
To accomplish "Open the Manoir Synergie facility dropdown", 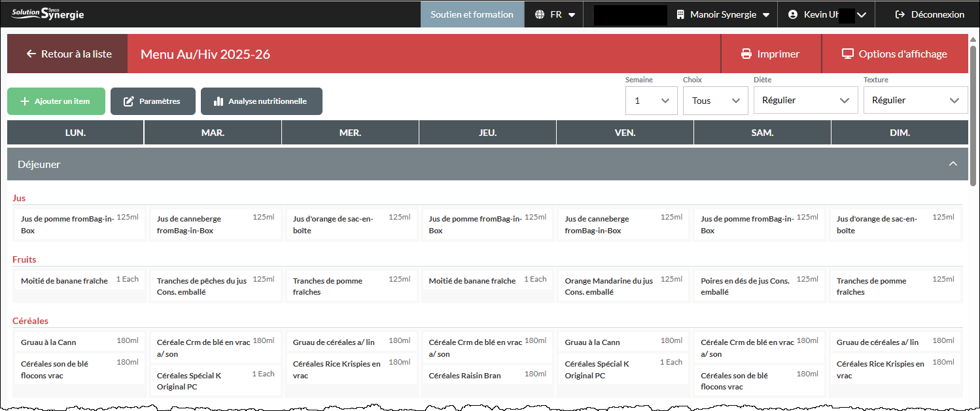I will click(x=723, y=14).
